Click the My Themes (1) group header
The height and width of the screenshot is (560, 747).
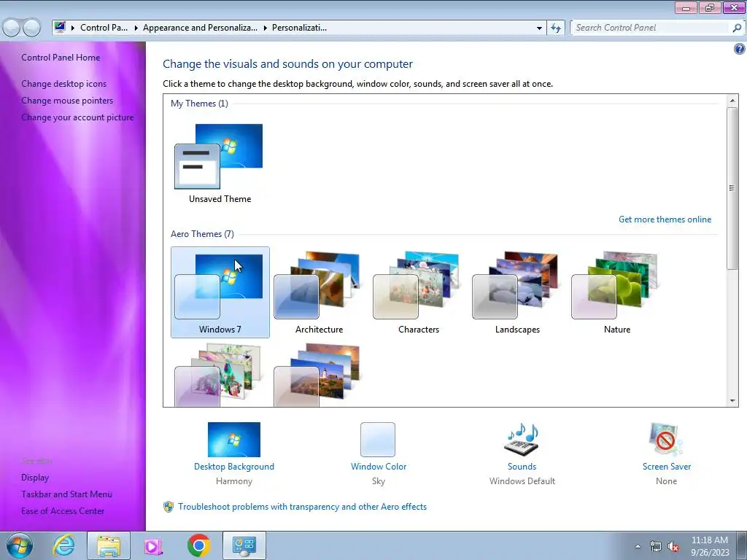[199, 104]
